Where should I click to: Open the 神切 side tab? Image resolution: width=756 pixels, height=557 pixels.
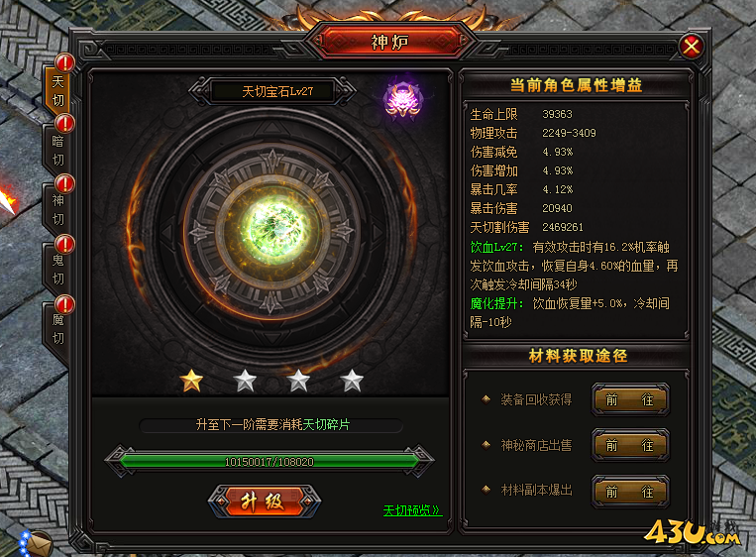tap(57, 210)
